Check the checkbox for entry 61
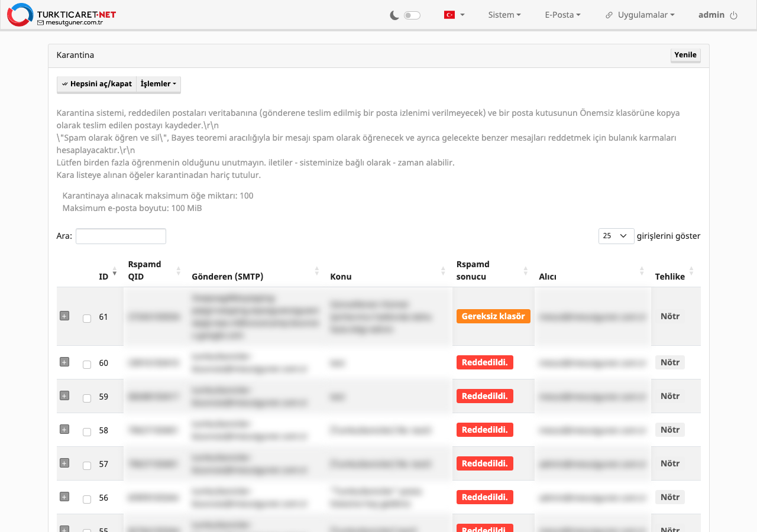757x532 pixels. [x=87, y=319]
